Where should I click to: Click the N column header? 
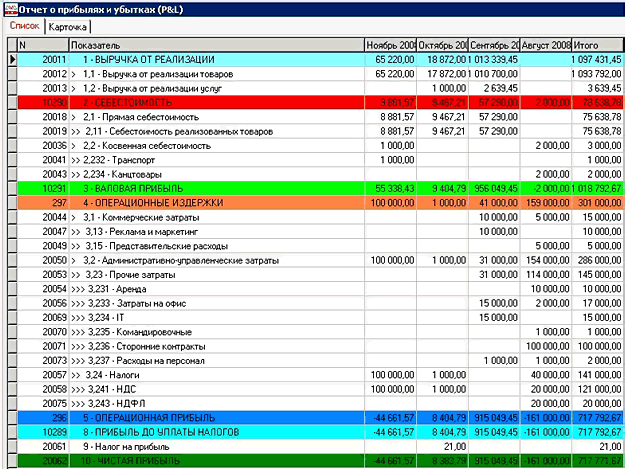pyautogui.click(x=43, y=45)
